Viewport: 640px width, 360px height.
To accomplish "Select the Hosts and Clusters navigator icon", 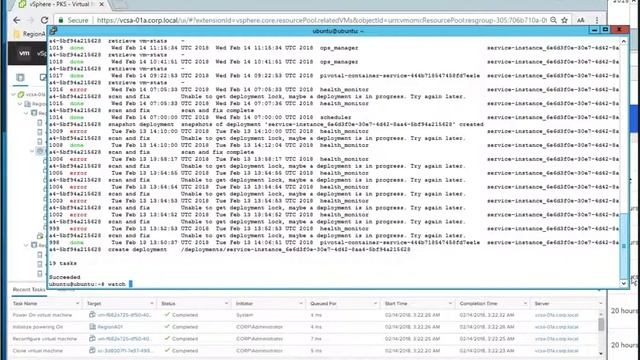I will tap(20, 77).
